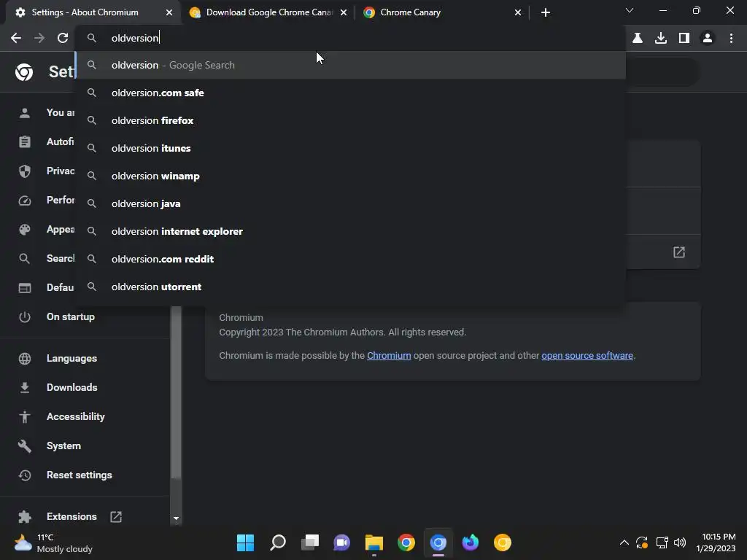Viewport: 747px width, 560px height.
Task: Toggle the side panel icon
Action: click(x=684, y=38)
